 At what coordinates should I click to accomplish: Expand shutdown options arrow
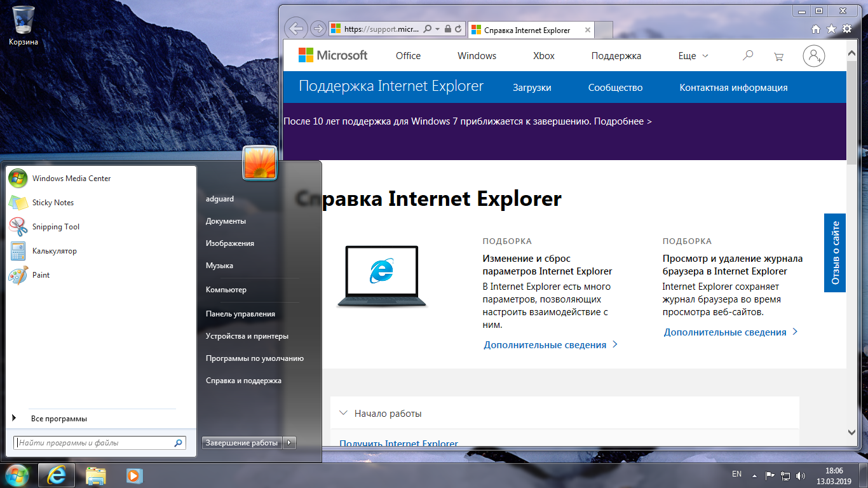pos(289,443)
